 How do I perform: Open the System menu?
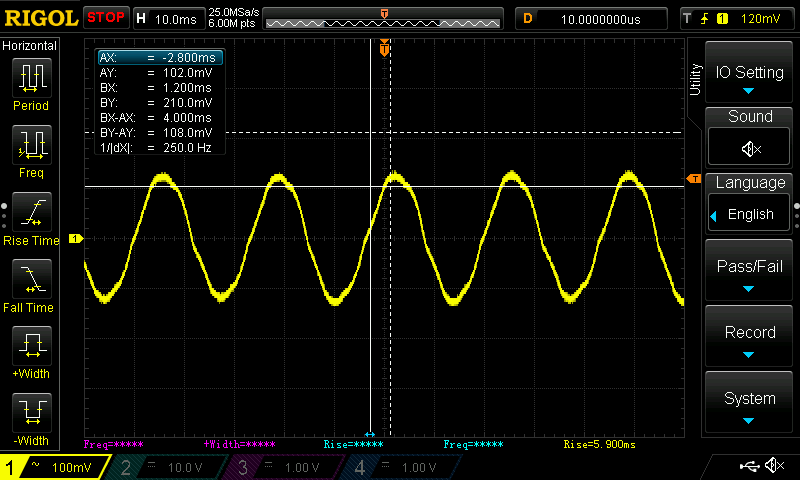(749, 405)
